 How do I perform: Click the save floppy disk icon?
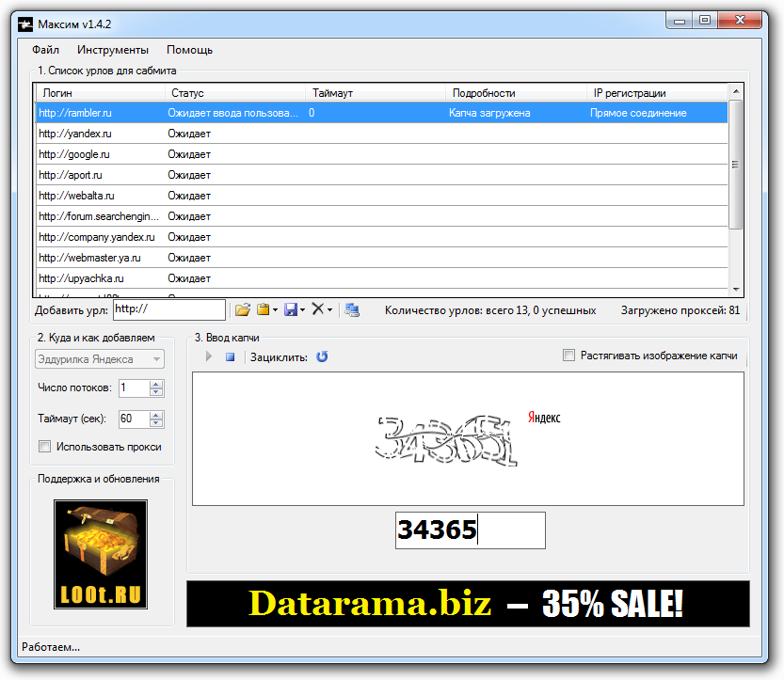291,309
